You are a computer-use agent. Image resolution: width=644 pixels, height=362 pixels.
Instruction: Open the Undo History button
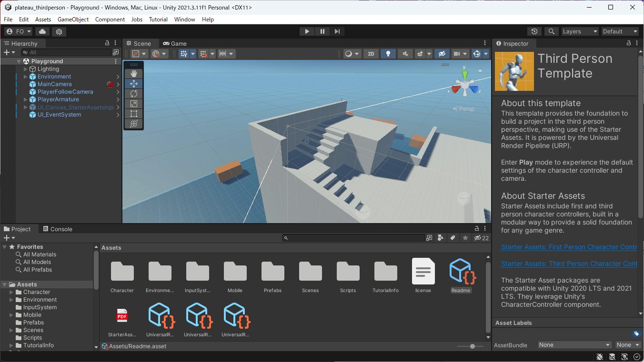pos(534,31)
